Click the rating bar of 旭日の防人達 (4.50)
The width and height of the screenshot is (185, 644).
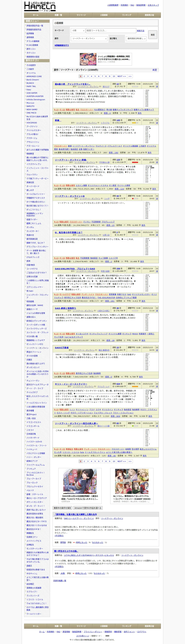coord(135,426)
